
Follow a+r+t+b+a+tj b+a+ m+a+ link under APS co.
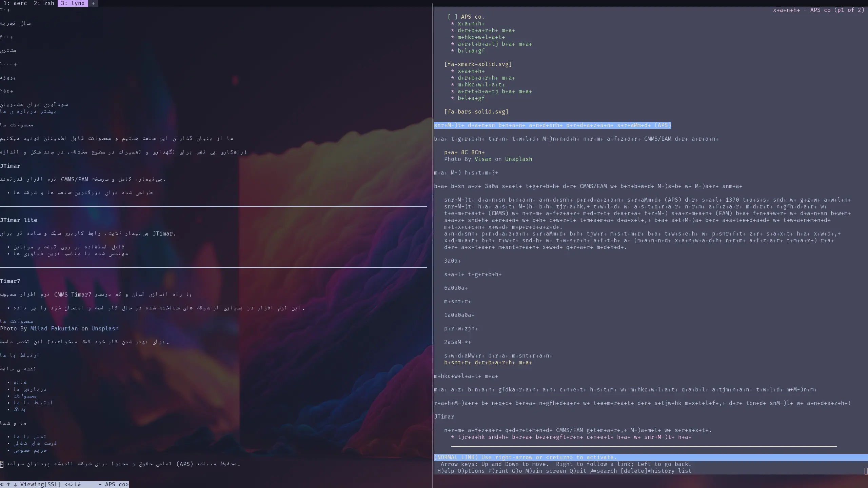click(x=495, y=44)
